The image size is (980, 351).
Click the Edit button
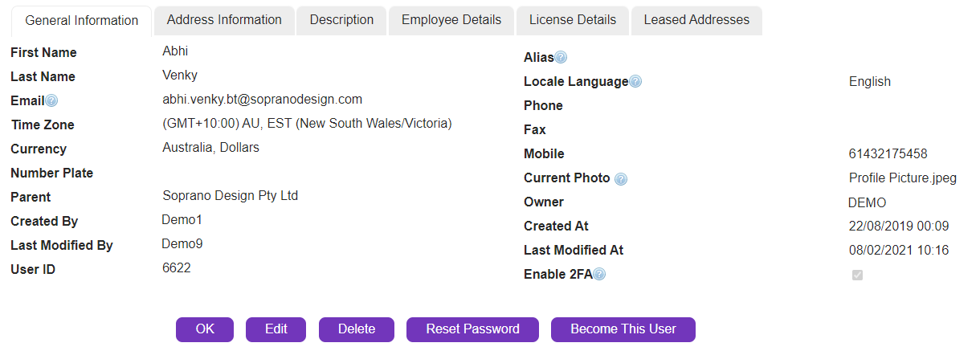click(x=276, y=329)
